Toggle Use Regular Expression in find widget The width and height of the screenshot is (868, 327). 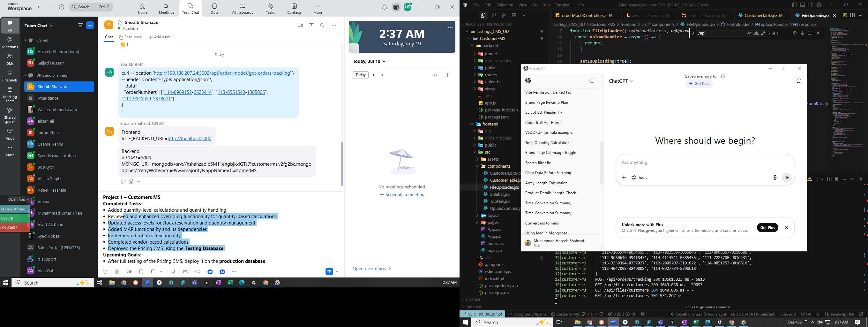(x=763, y=33)
